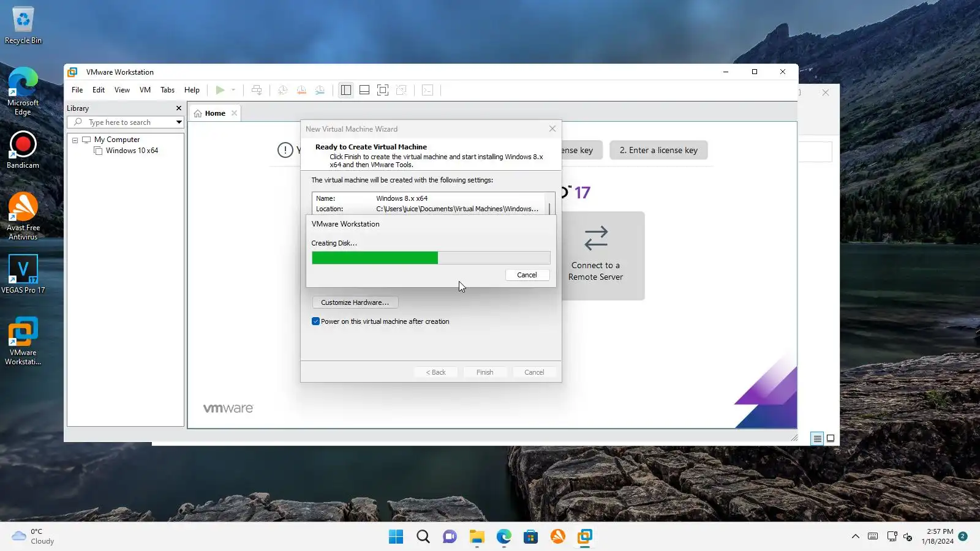Click the wizard Cancel button

click(x=534, y=372)
